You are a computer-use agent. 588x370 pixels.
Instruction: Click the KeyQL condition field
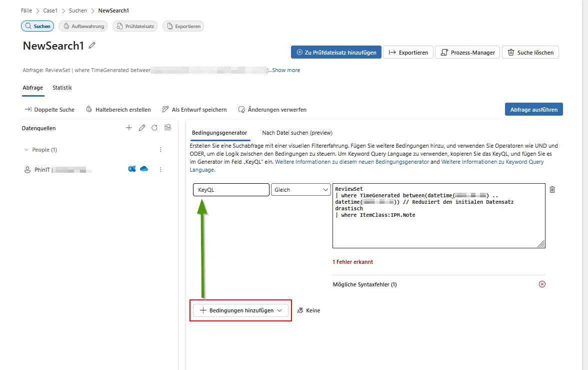click(x=231, y=190)
